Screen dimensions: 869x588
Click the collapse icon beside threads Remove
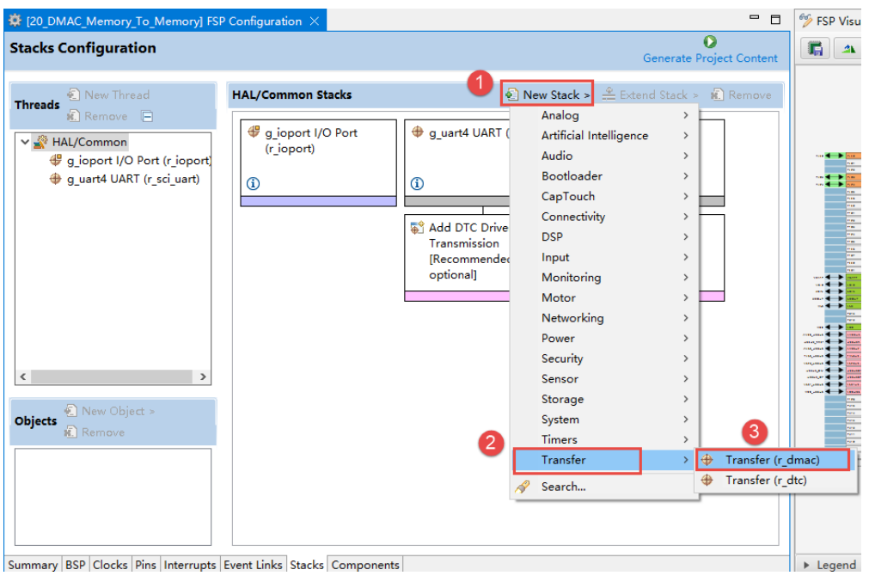pyautogui.click(x=148, y=116)
